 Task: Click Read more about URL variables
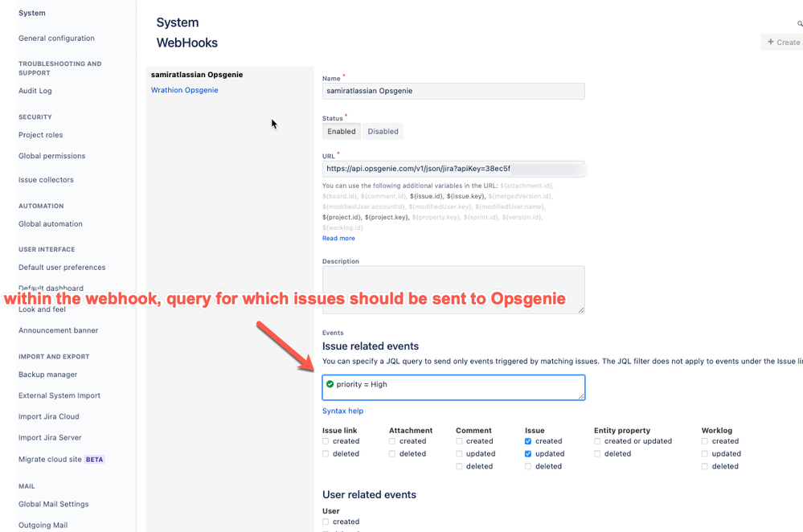pyautogui.click(x=338, y=239)
